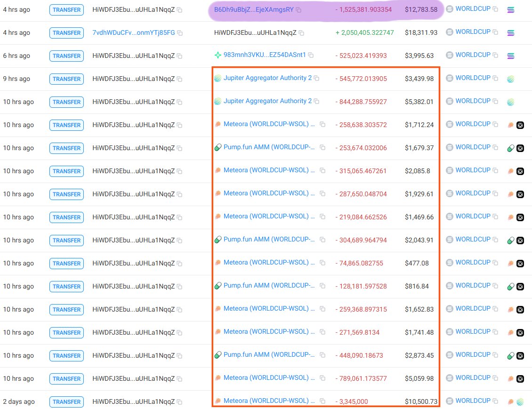Image resolution: width=532 pixels, height=409 pixels.
Task: Click the amount - 448,090.18673
Action: (x=359, y=355)
